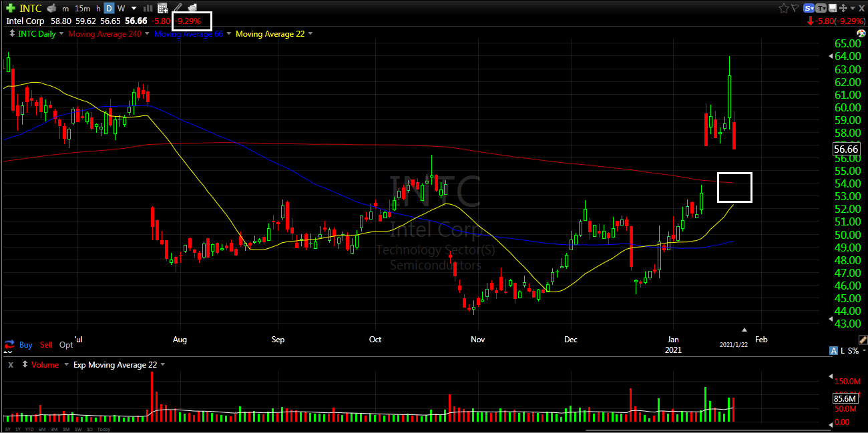Select the YTD range button
The height and width of the screenshot is (433, 868).
(31, 429)
